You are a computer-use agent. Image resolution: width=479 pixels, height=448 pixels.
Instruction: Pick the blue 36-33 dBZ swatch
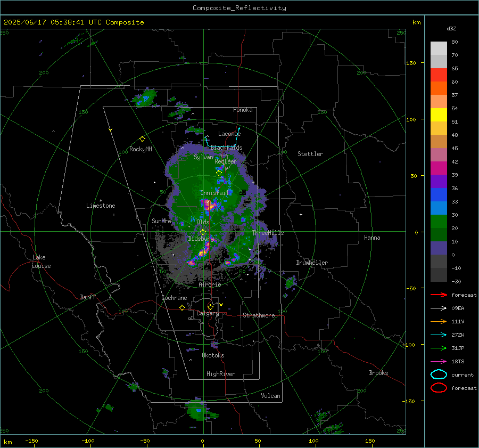point(439,194)
